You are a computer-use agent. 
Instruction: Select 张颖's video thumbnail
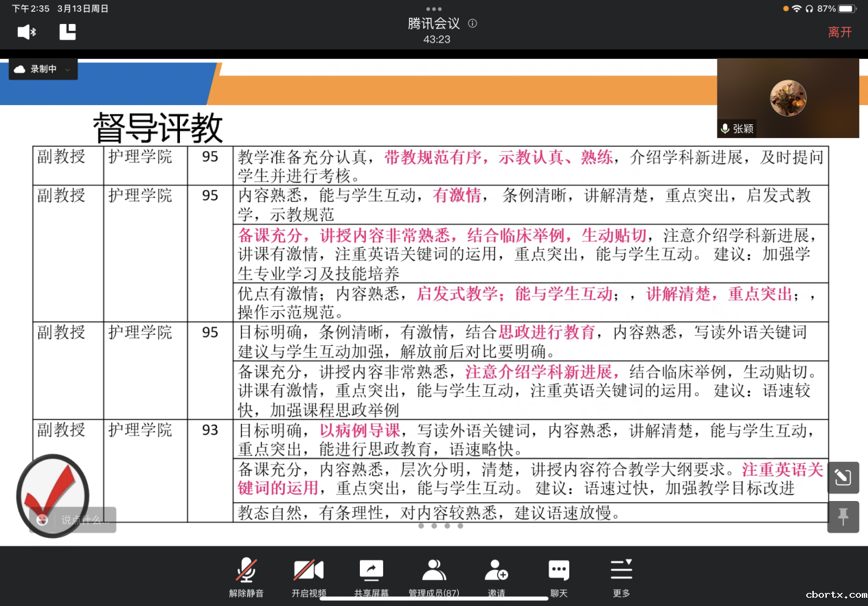[788, 98]
